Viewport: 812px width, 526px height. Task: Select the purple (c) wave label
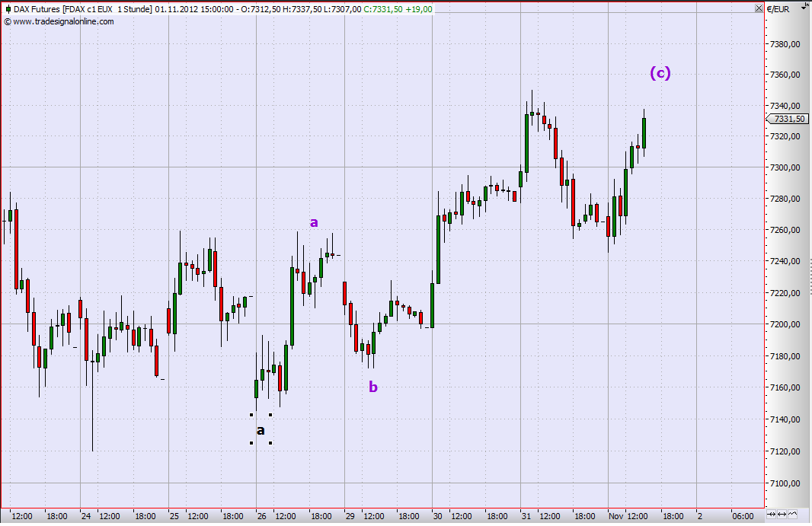coord(660,73)
